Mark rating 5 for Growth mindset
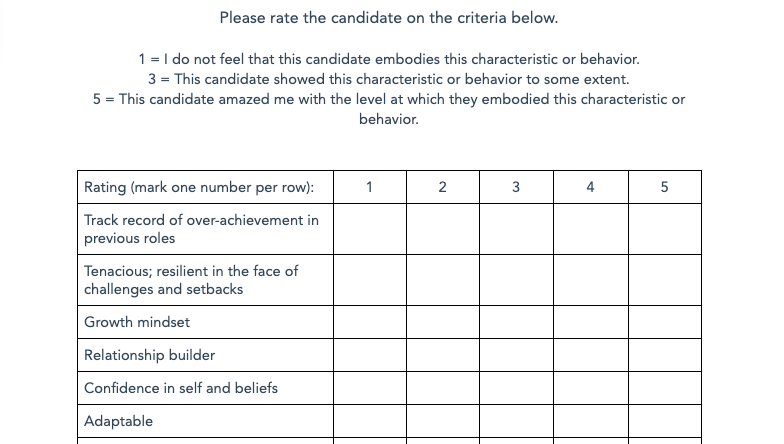The image size is (784, 444). click(665, 322)
